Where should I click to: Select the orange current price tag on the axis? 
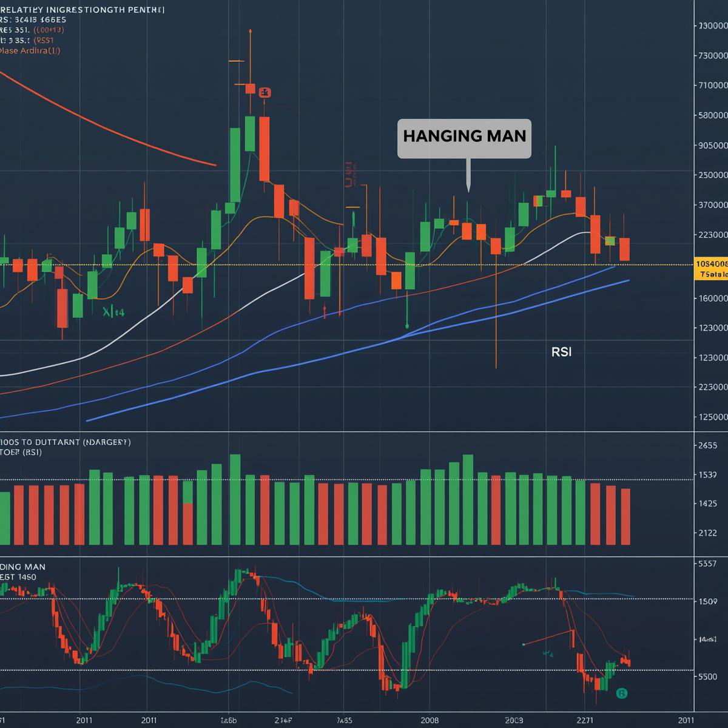pos(710,269)
